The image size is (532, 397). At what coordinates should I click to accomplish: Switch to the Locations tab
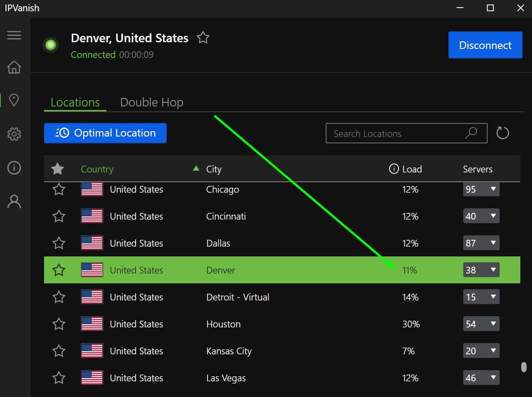[75, 102]
